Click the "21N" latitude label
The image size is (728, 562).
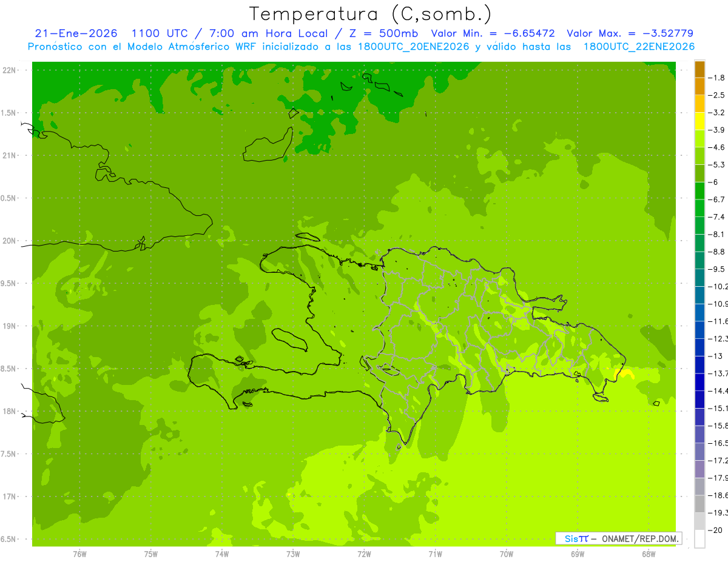click(10, 155)
